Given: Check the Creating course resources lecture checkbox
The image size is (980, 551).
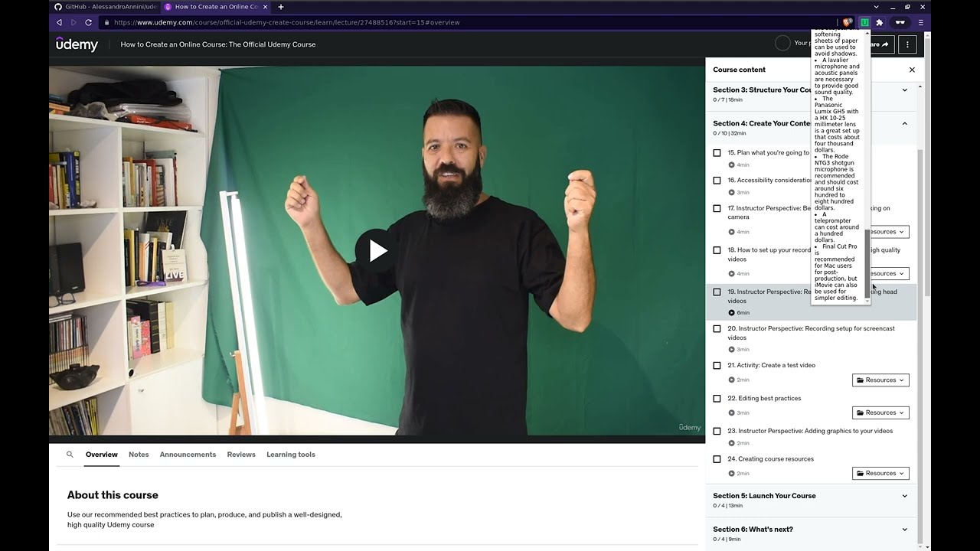Looking at the screenshot, I should pos(717,458).
